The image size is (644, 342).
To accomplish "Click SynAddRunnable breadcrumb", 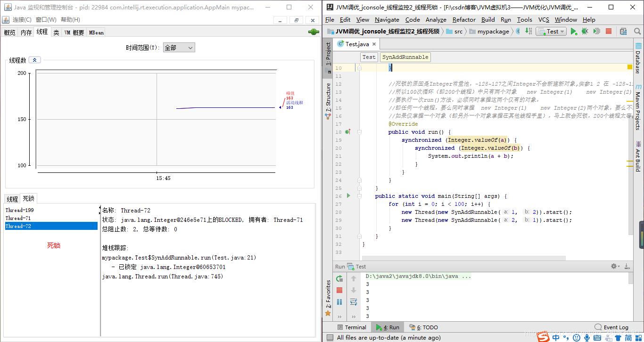I will 405,57.
